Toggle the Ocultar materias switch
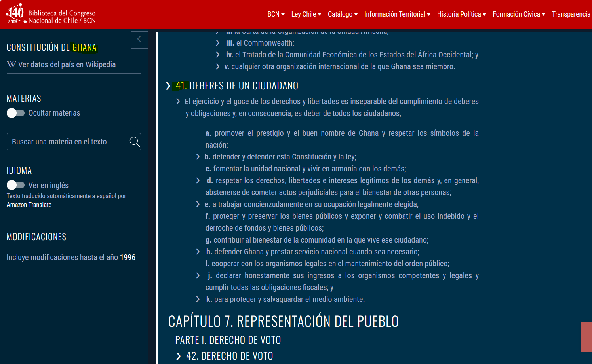The width and height of the screenshot is (592, 364). pos(16,113)
